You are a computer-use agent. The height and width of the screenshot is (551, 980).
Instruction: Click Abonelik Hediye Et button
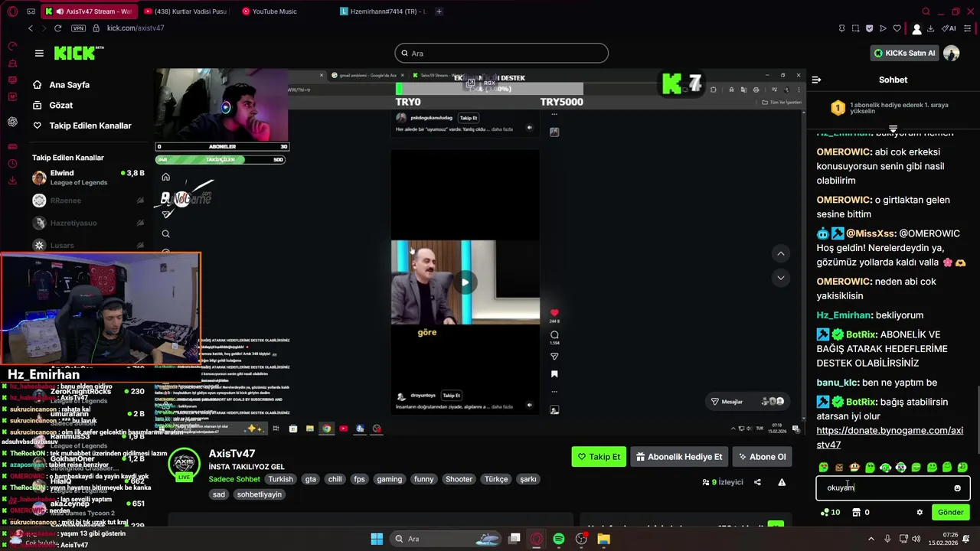coord(679,457)
